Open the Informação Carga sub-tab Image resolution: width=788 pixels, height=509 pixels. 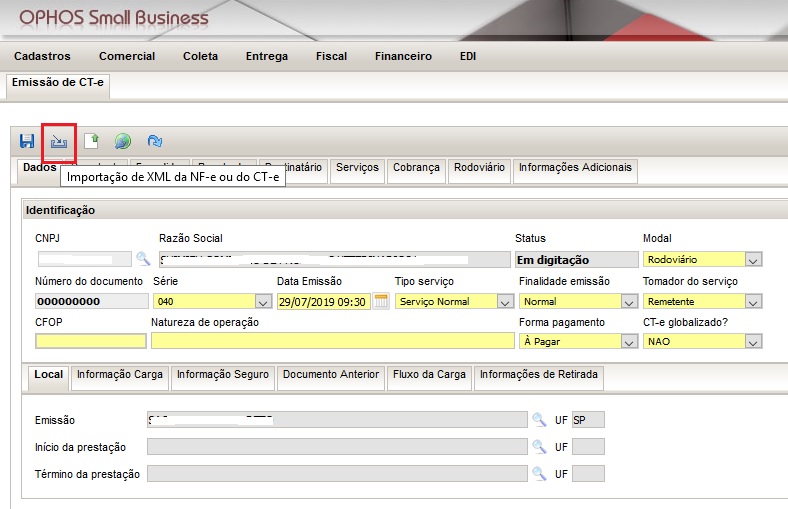pos(120,378)
